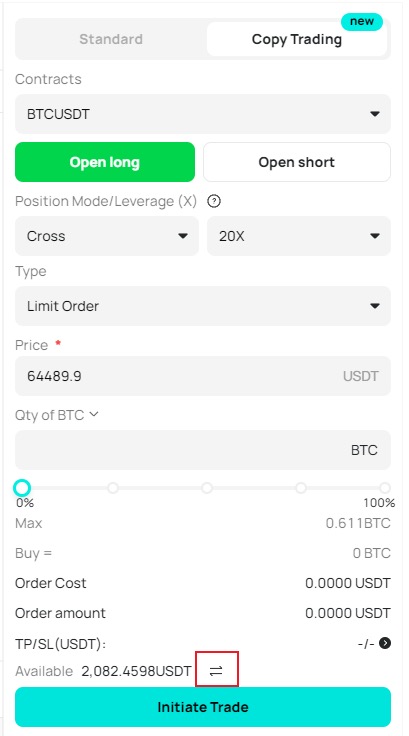Set the quantity slider to 100%
Screen dimensions: 409x736
pos(385,488)
